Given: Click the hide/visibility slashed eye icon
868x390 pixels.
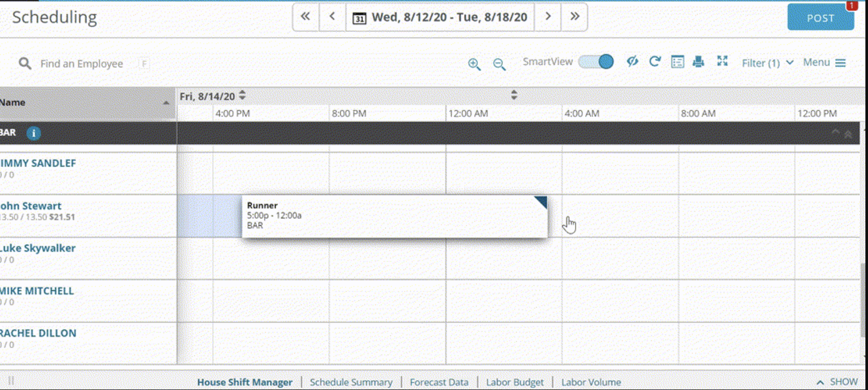Looking at the screenshot, I should click(633, 62).
